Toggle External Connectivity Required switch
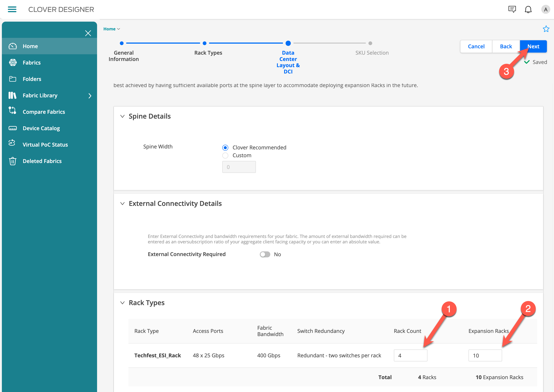The width and height of the screenshot is (554, 392). point(265,254)
